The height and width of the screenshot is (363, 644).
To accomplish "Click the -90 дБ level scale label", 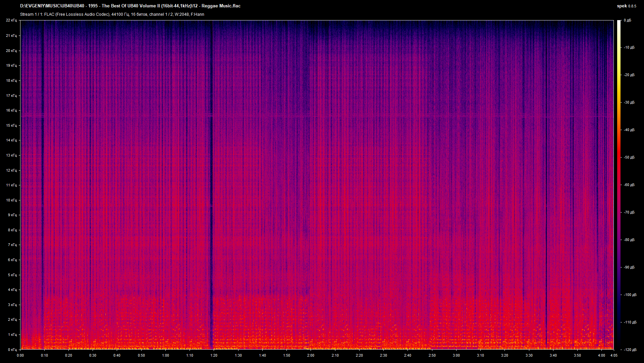I will (629, 267).
